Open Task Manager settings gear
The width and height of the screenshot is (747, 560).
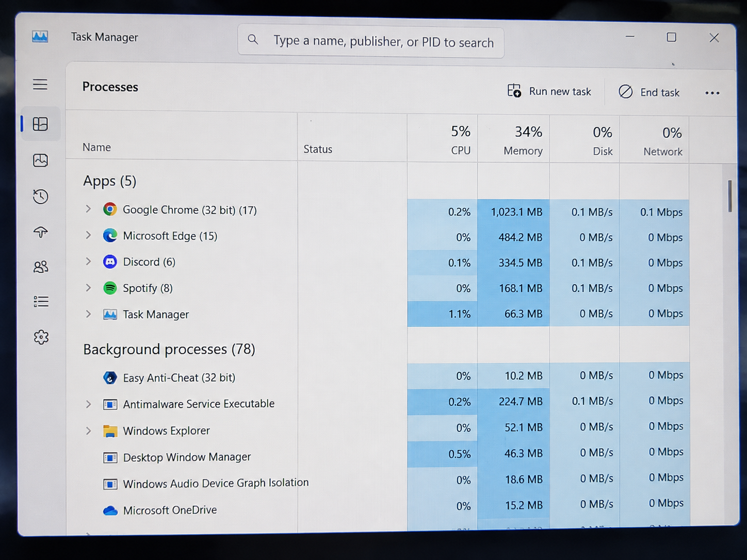click(41, 337)
